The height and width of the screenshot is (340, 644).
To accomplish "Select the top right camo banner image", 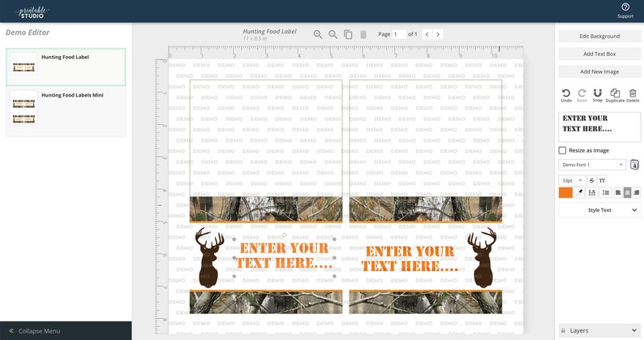I will coord(426,209).
